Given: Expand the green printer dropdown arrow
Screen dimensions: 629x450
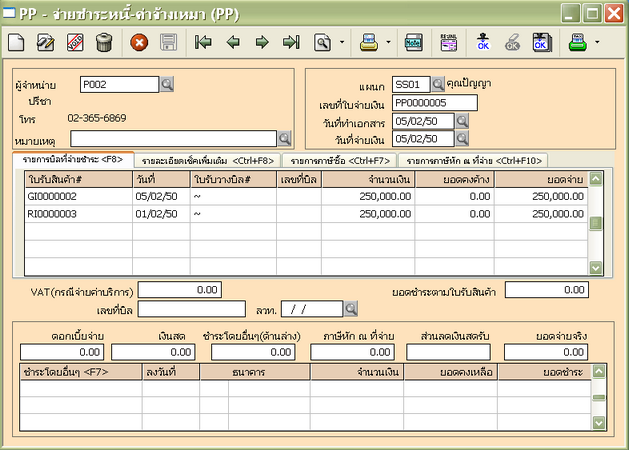Looking at the screenshot, I should [x=597, y=43].
